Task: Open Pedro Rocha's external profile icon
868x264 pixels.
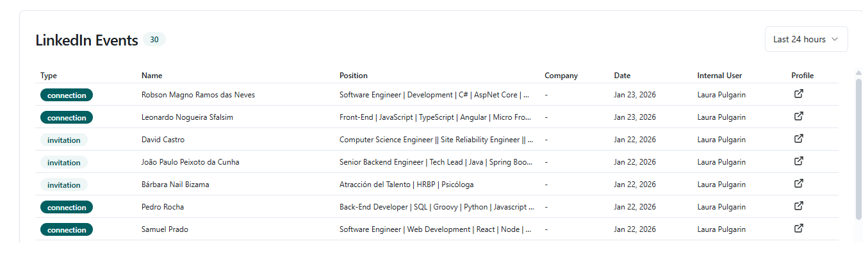Action: click(x=798, y=206)
